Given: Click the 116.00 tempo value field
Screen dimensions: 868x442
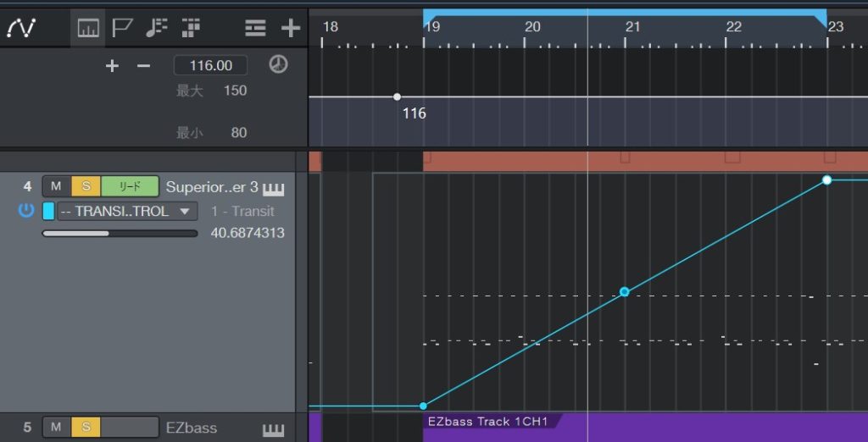Looking at the screenshot, I should pos(210,65).
